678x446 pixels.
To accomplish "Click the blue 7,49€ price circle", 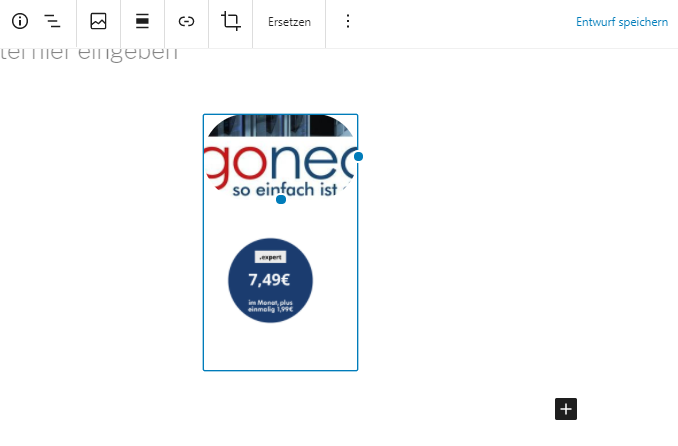I will [x=270, y=280].
